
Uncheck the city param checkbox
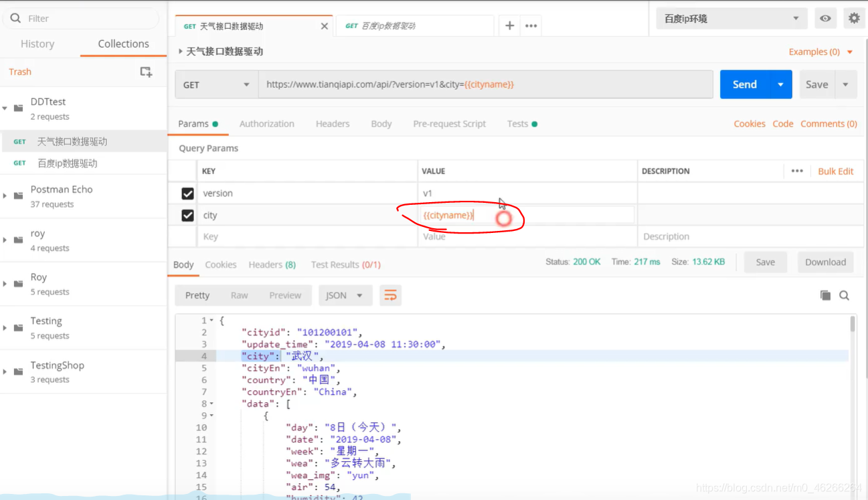click(x=187, y=216)
